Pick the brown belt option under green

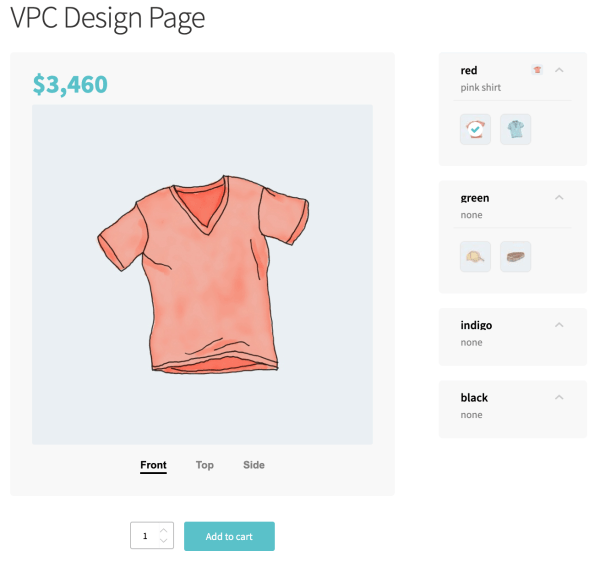click(515, 257)
